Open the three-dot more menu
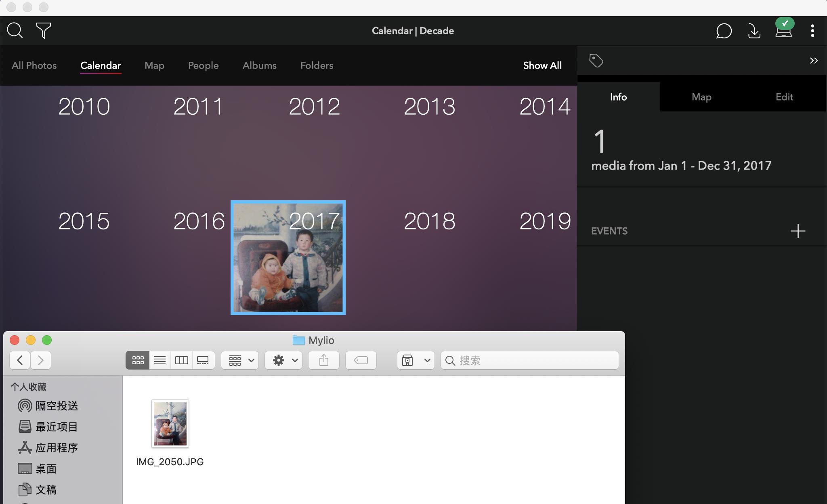The width and height of the screenshot is (827, 504). pyautogui.click(x=812, y=31)
